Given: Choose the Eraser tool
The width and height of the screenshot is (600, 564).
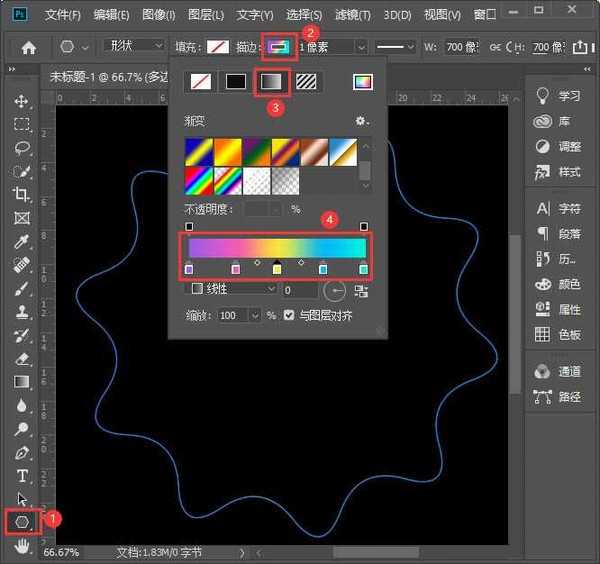Looking at the screenshot, I should tap(22, 358).
